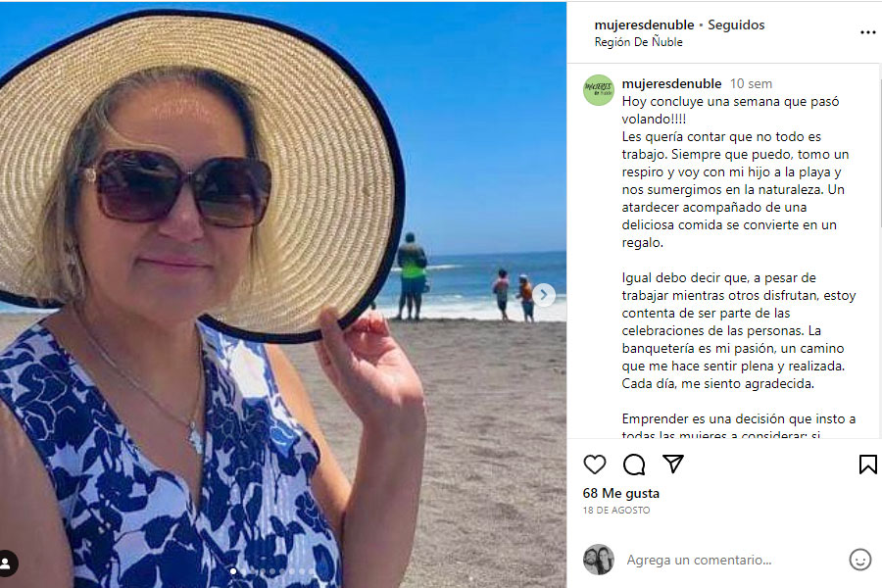Go to next photo in carousel
The height and width of the screenshot is (588, 882).
pyautogui.click(x=543, y=295)
